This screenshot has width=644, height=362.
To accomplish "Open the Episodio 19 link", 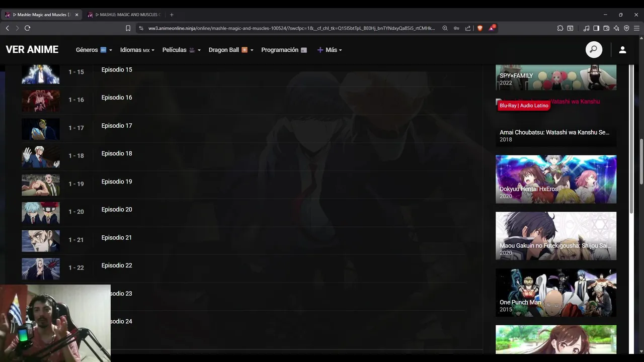I will click(117, 182).
